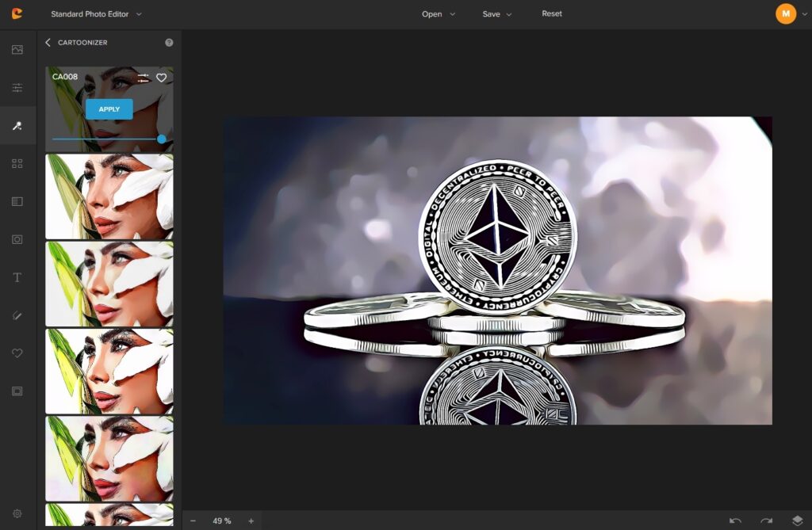Open the Standard Photo Editor dropdown

pyautogui.click(x=96, y=14)
